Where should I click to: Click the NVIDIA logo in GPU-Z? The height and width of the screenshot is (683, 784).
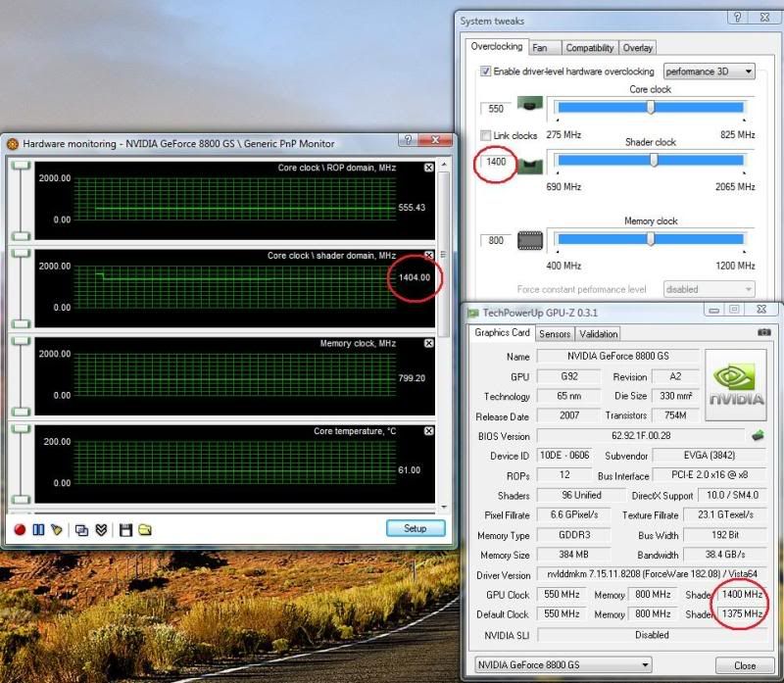736,385
